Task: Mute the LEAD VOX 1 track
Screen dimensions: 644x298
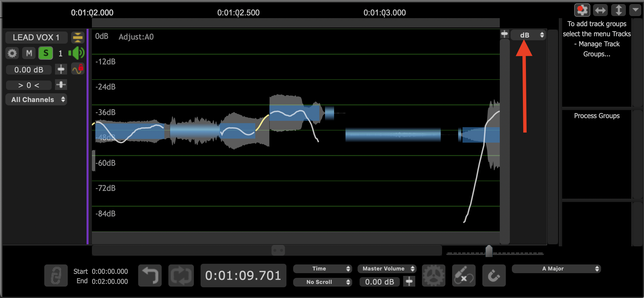Action: pos(29,53)
